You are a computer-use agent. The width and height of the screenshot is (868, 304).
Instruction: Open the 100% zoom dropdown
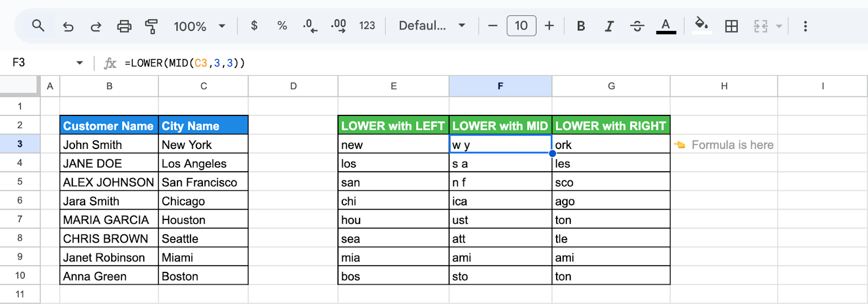click(199, 26)
